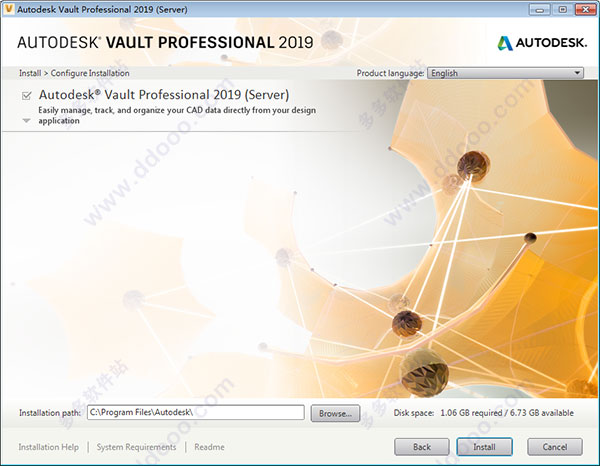Cancel the installation
This screenshot has height=466, width=600.
pyautogui.click(x=555, y=446)
